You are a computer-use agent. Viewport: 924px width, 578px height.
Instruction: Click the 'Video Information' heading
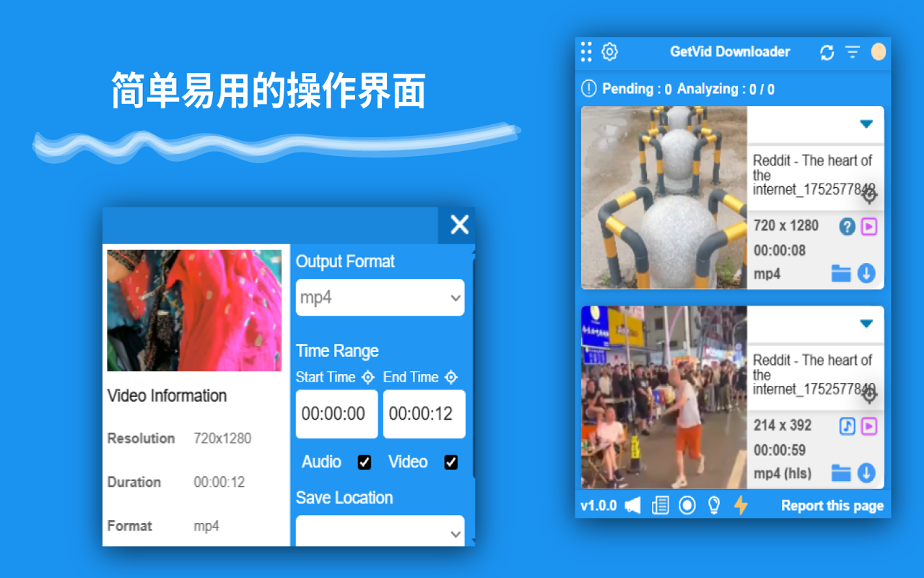pyautogui.click(x=167, y=396)
